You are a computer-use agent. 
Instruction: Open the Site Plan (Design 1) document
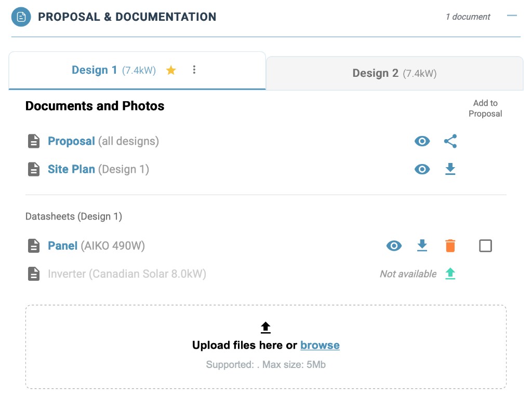click(98, 169)
